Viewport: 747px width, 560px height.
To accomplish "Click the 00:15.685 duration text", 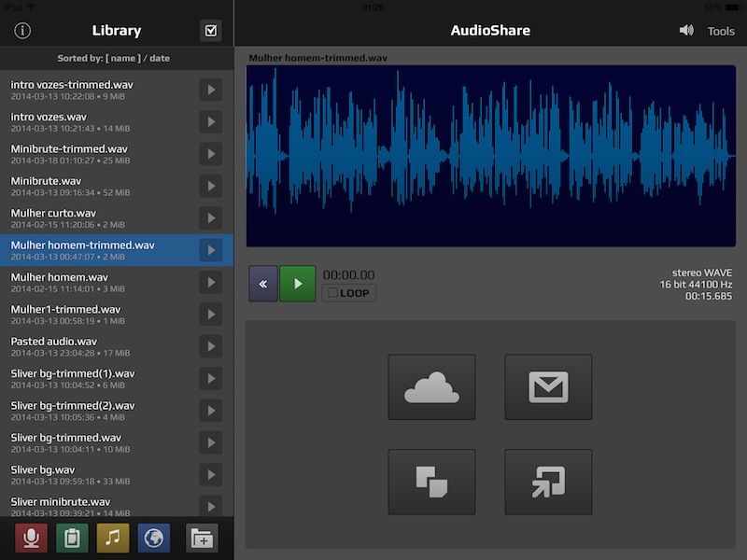I will (709, 296).
